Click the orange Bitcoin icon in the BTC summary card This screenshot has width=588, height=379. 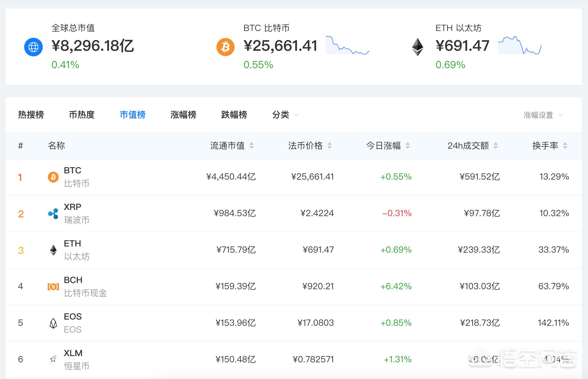pos(225,47)
